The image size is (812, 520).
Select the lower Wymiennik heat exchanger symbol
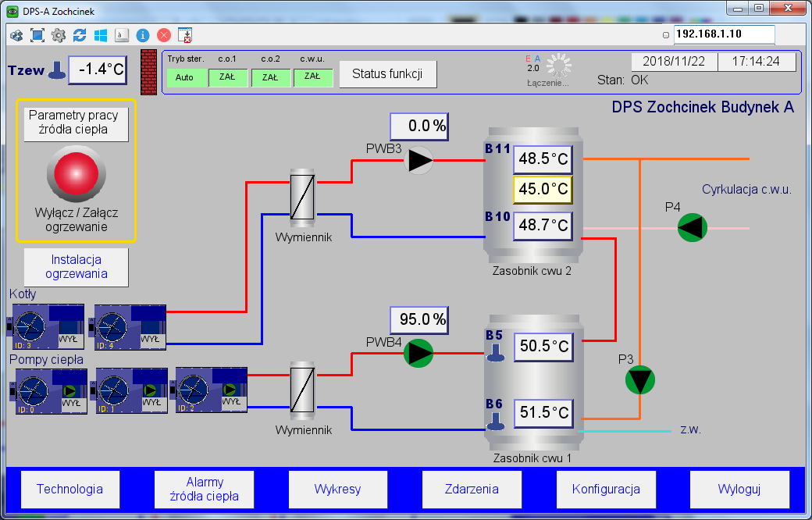point(302,390)
